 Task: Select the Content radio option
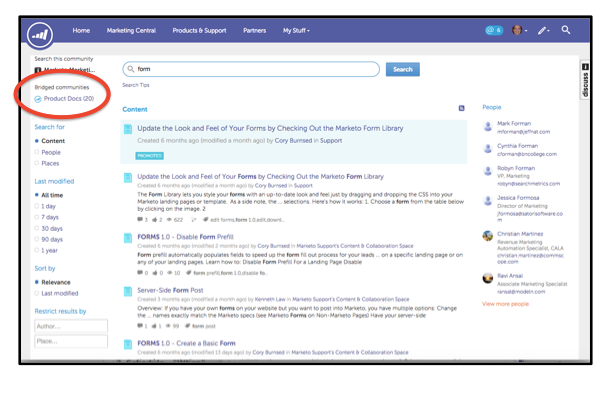[37, 141]
